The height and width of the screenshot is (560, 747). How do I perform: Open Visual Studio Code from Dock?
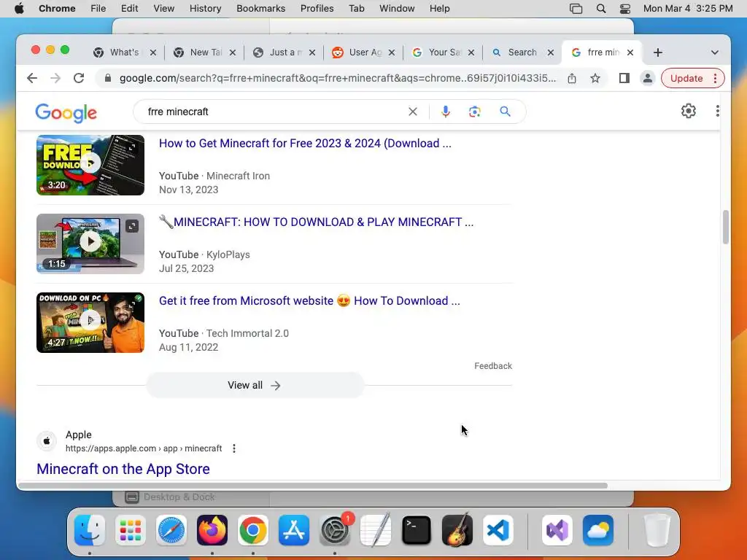(x=498, y=530)
